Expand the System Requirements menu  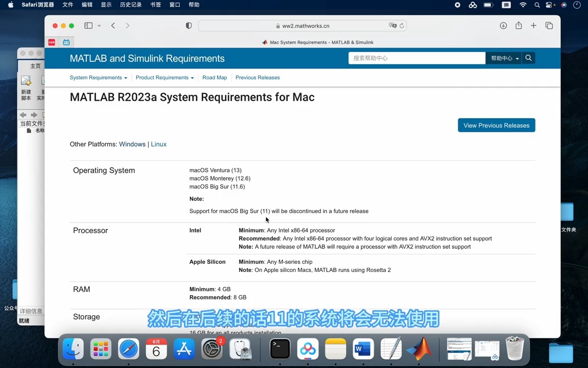click(98, 78)
